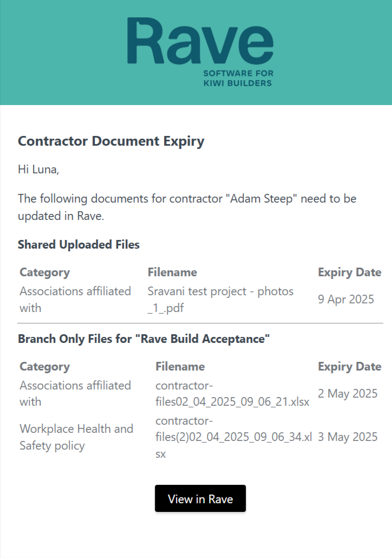Screen dimensions: 392x558
Task: Click the 3 May 2025 expiry date
Action: point(347,437)
